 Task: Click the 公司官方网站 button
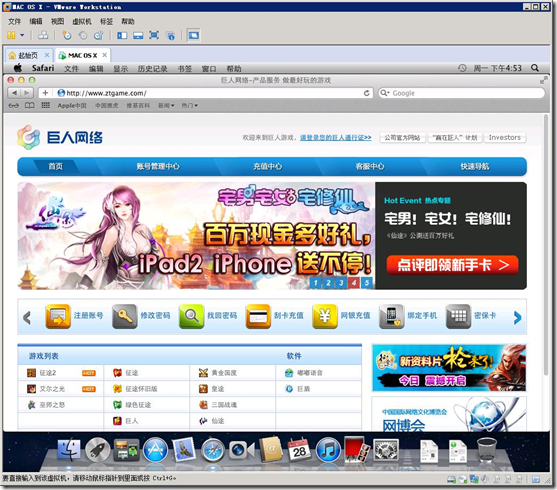pos(402,138)
